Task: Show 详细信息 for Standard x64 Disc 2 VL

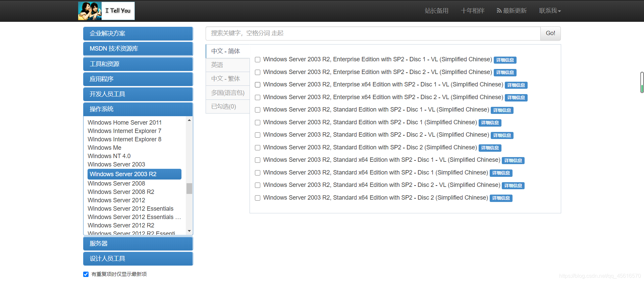Action: pos(513,186)
